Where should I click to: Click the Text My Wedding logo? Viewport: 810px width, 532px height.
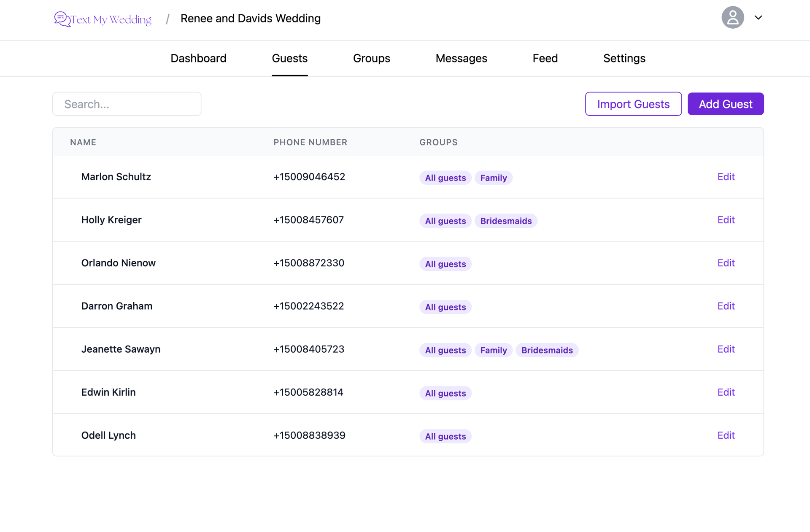pos(103,19)
